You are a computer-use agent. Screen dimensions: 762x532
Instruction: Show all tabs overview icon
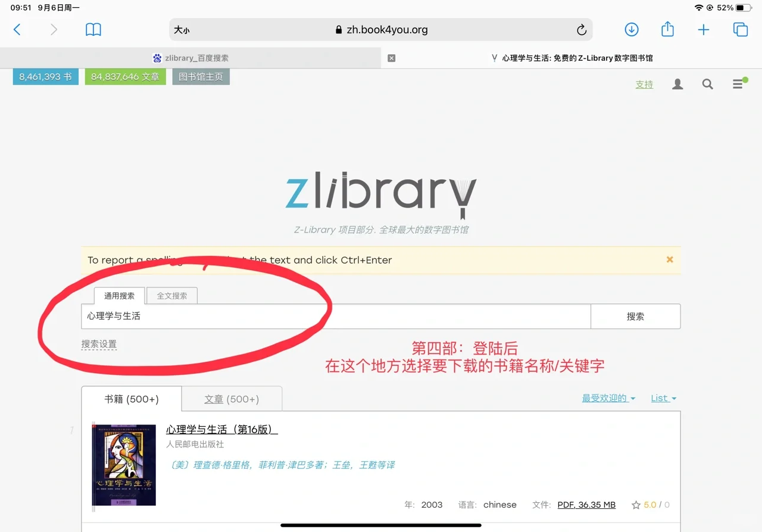[x=741, y=30]
